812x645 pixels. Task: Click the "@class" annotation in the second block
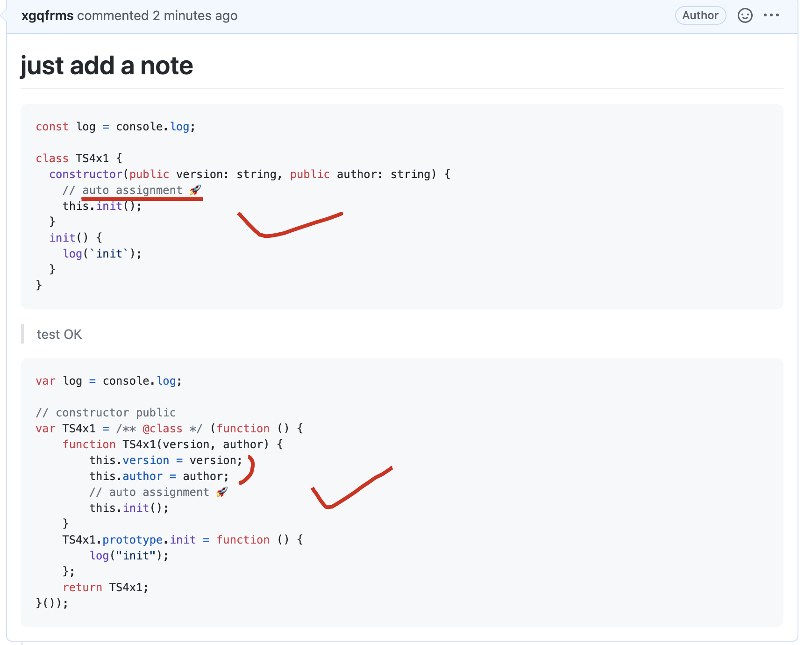[162, 429]
